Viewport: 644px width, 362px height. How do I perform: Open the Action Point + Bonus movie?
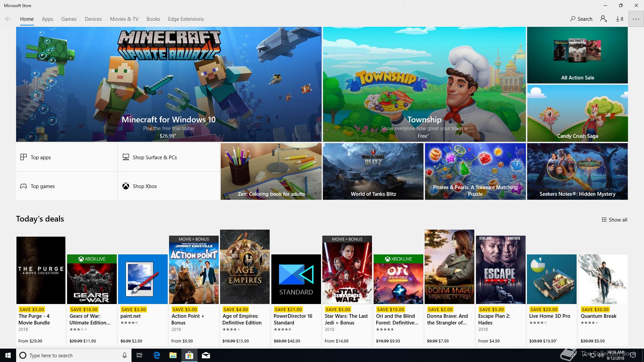coord(194,290)
